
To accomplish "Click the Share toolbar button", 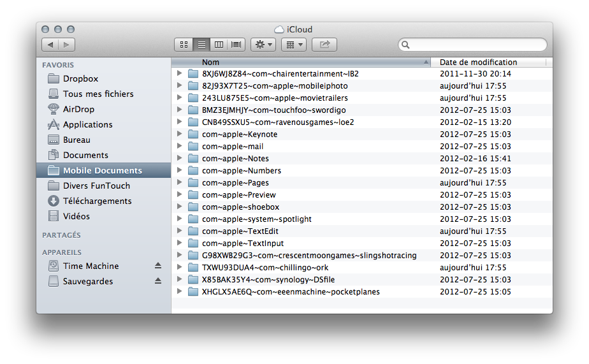I will click(x=324, y=45).
